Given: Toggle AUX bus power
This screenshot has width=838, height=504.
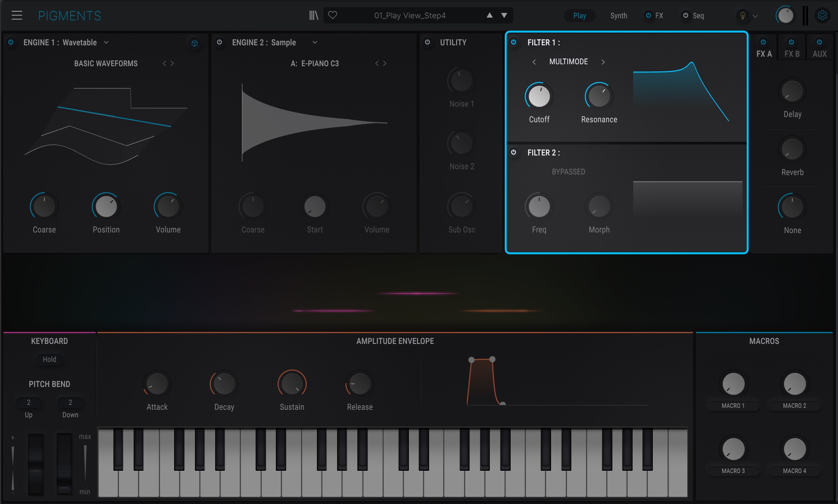Looking at the screenshot, I should (x=819, y=42).
